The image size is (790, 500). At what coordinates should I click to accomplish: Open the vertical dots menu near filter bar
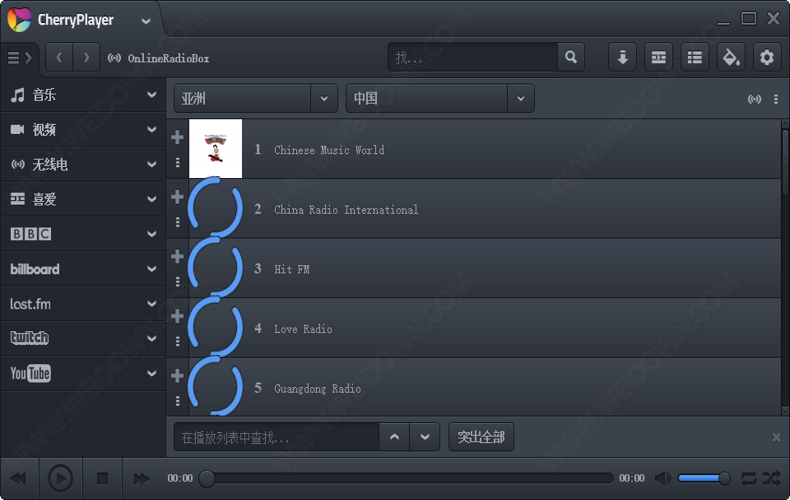[776, 99]
